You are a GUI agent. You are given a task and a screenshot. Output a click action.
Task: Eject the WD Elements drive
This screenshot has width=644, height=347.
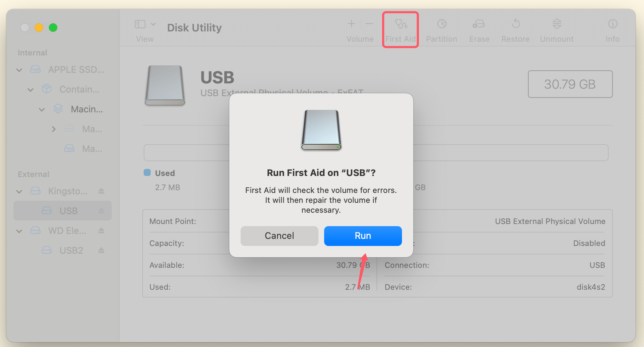(101, 230)
